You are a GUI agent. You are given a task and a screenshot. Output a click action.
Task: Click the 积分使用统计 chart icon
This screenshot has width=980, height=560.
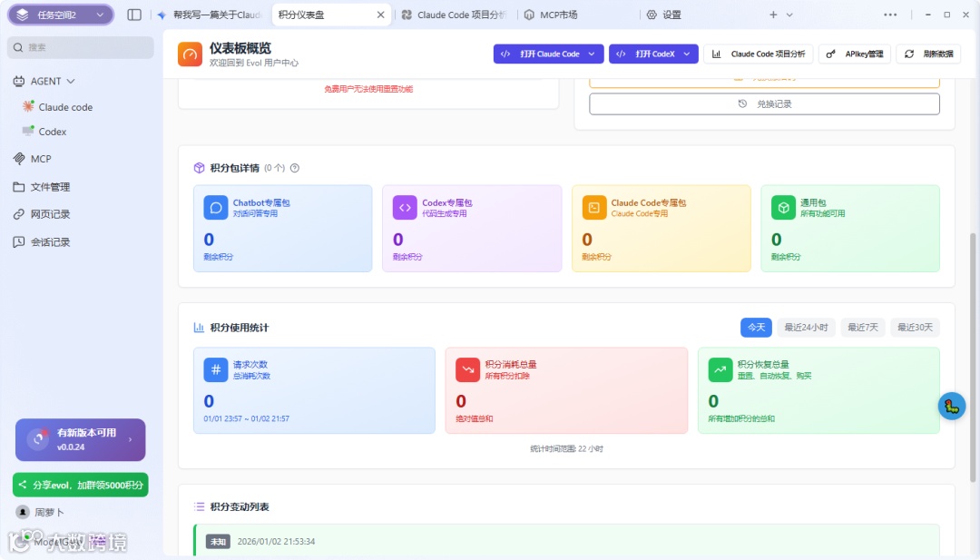coord(199,327)
